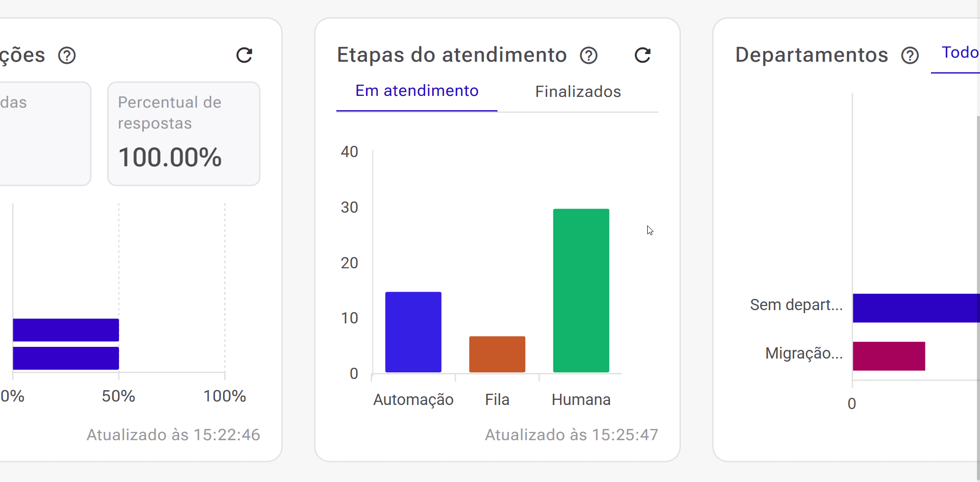Image resolution: width=980 pixels, height=482 pixels.
Task: Select the Percentual de respostas card
Action: coord(184,134)
